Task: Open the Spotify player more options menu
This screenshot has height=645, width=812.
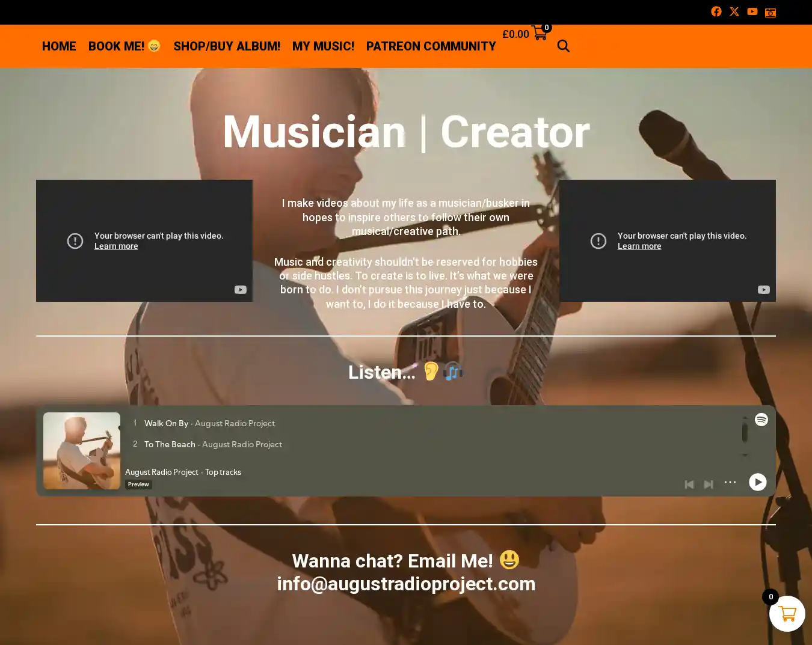Action: click(x=730, y=482)
